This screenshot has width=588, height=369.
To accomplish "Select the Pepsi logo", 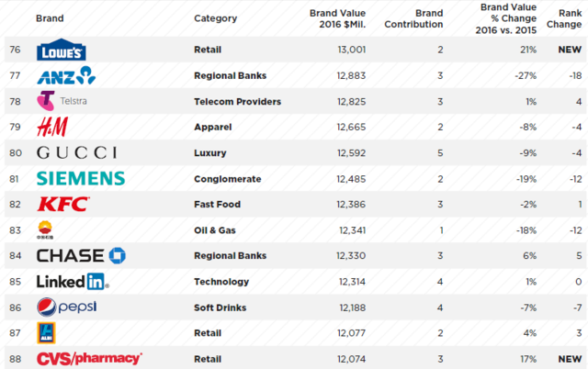I will [67, 307].
